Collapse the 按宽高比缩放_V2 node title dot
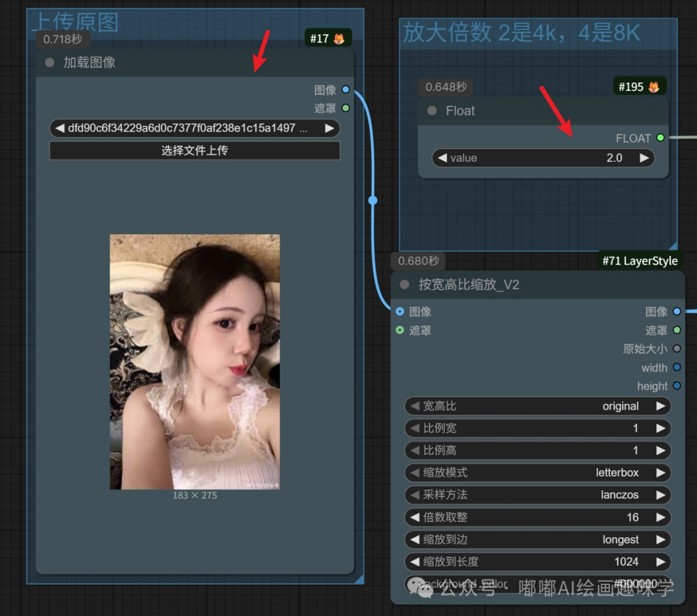697x616 pixels. (405, 284)
